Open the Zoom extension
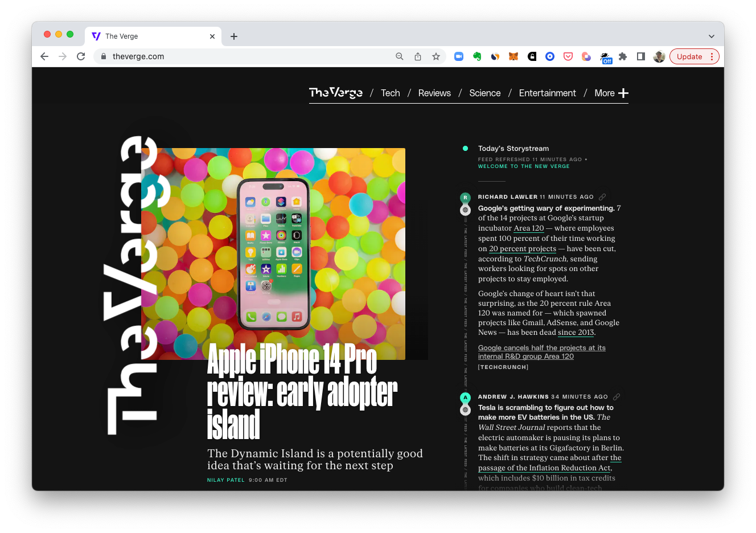Viewport: 756px width, 533px height. tap(459, 56)
